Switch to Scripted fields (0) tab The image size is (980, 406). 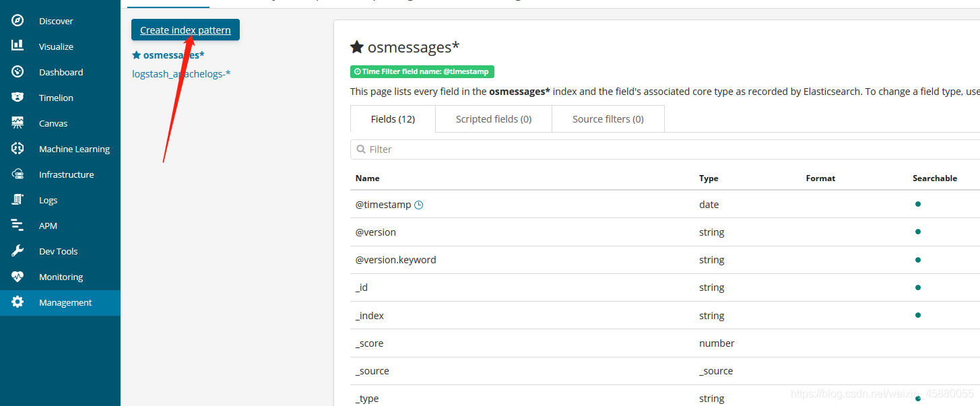tap(494, 119)
